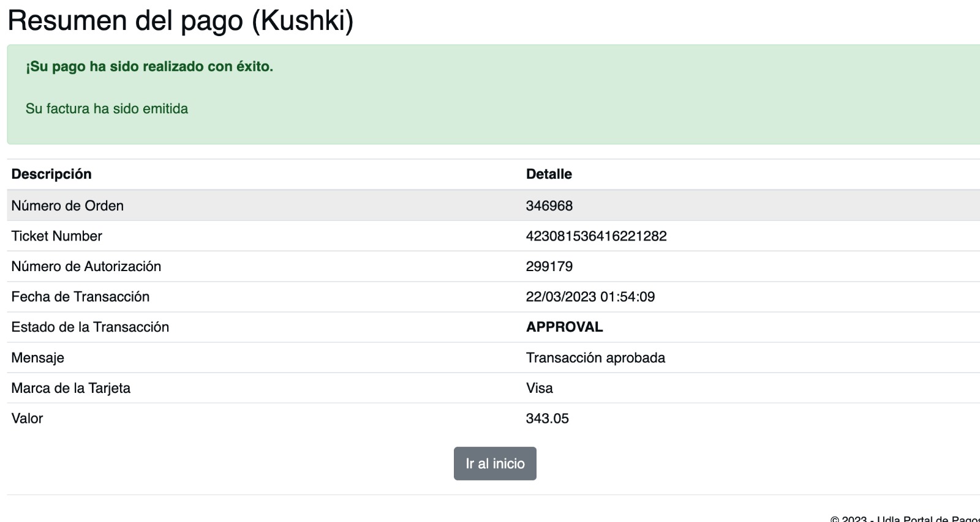Click the "Transacción aprobada" message
980x522 pixels.
click(595, 357)
